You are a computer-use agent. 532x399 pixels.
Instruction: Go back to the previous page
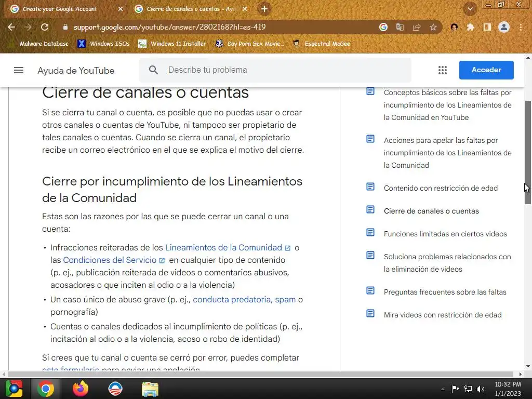(11, 27)
